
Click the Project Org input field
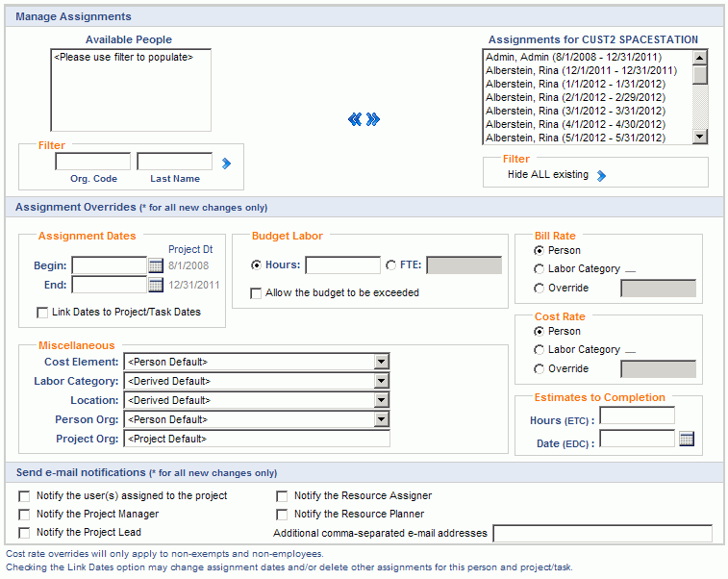pyautogui.click(x=257, y=439)
